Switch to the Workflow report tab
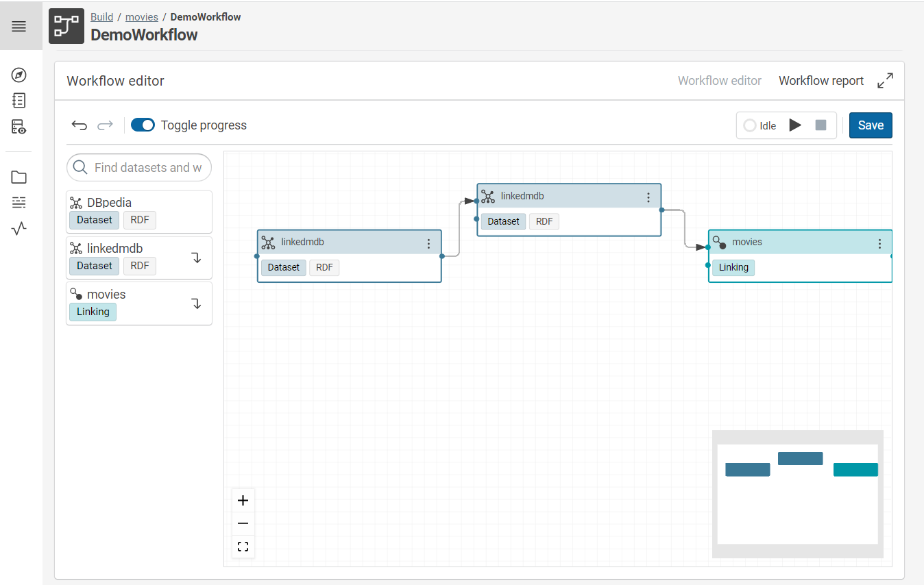This screenshot has width=924, height=585. coord(821,80)
